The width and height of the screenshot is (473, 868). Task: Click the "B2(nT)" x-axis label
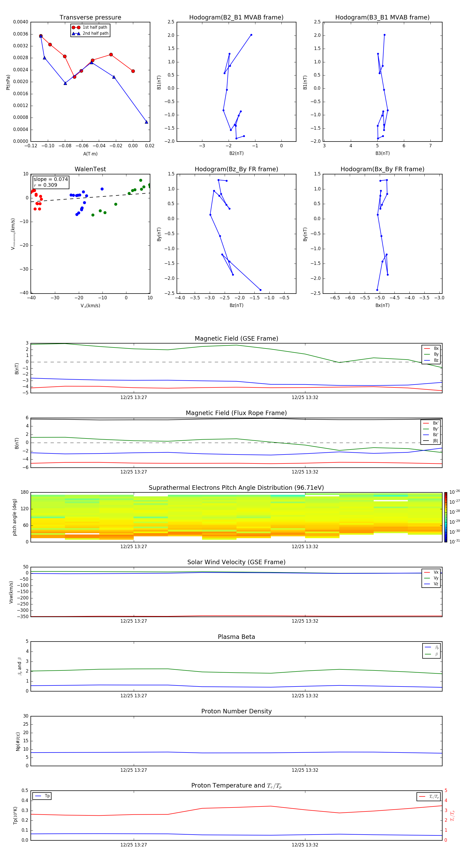(236, 154)
